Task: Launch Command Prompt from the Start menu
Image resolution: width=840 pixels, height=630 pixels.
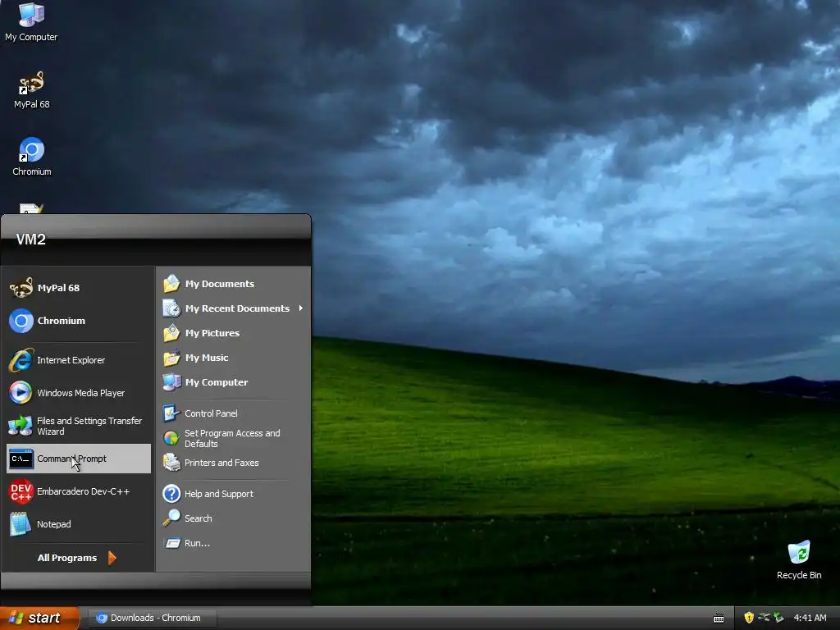Action: click(x=78, y=459)
